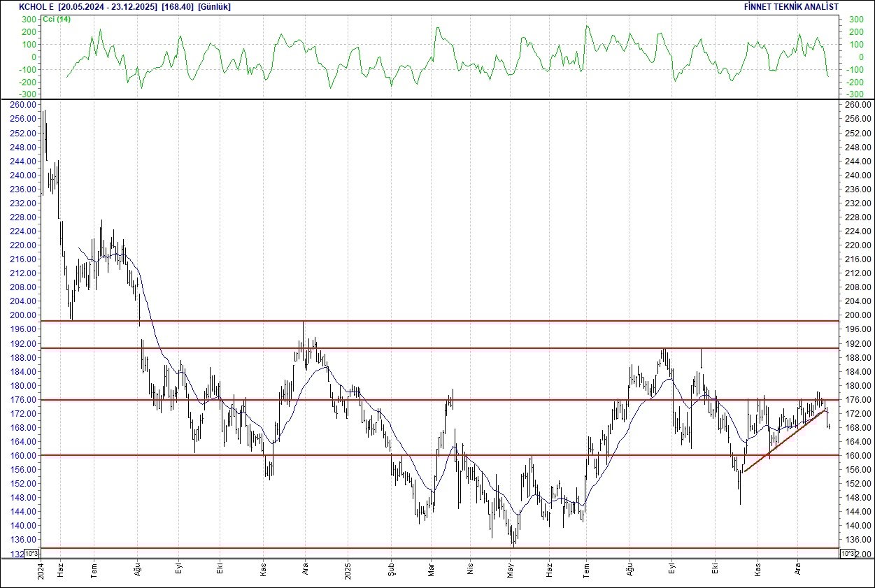This screenshot has width=875, height=588.
Task: Click the left 10^3 scale indicator box
Action: [x=33, y=552]
